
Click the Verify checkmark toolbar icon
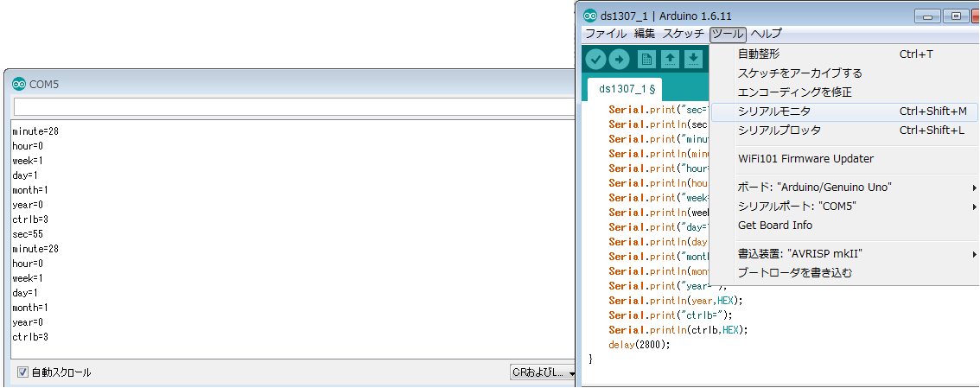coord(596,60)
